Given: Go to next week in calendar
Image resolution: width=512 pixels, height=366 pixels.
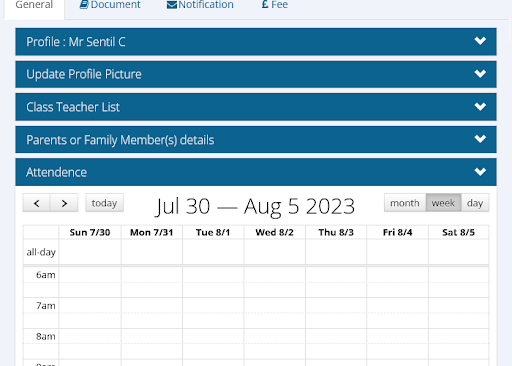Looking at the screenshot, I should (64, 203).
